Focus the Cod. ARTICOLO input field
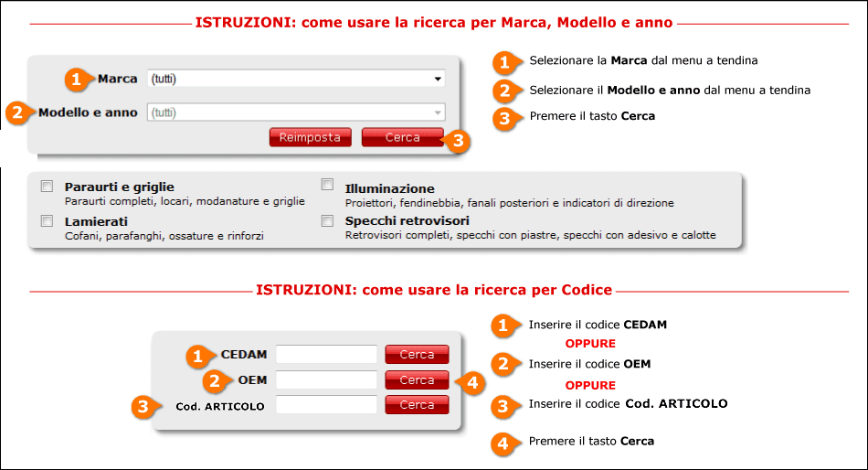Screen dimensions: 868x470 [x=326, y=404]
